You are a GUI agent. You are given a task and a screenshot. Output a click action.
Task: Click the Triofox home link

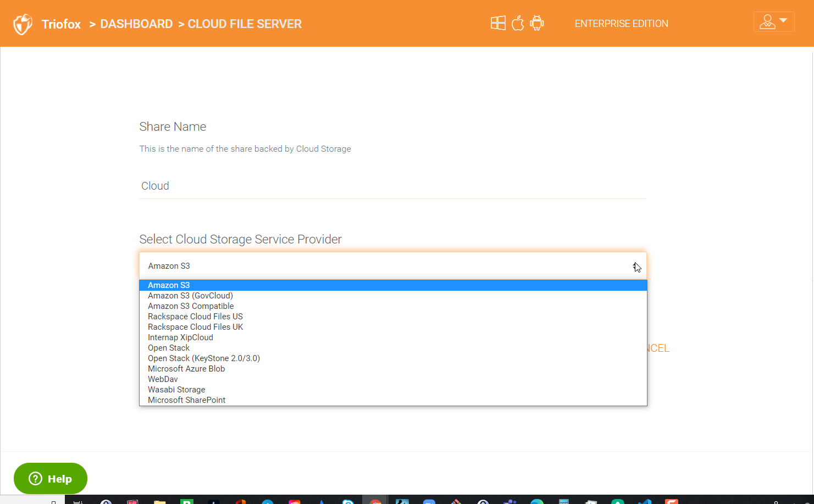tap(61, 24)
